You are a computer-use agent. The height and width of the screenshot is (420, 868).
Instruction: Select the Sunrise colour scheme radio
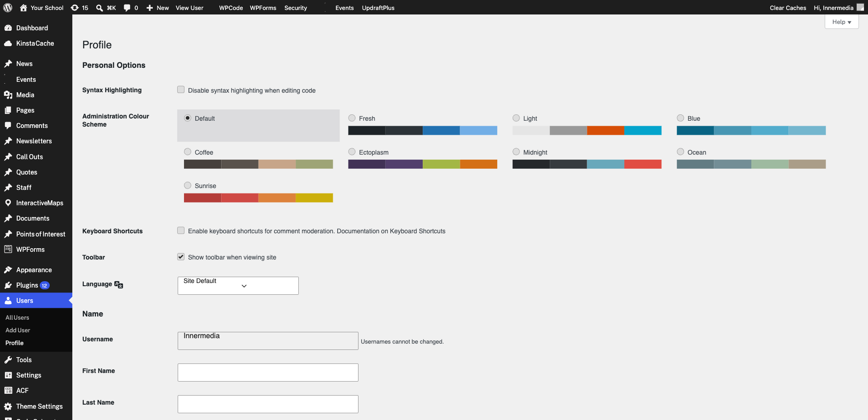coord(188,185)
